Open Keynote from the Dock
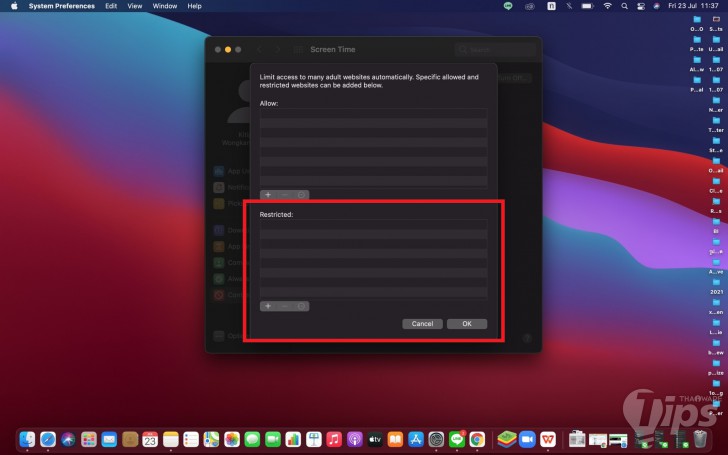 point(313,439)
